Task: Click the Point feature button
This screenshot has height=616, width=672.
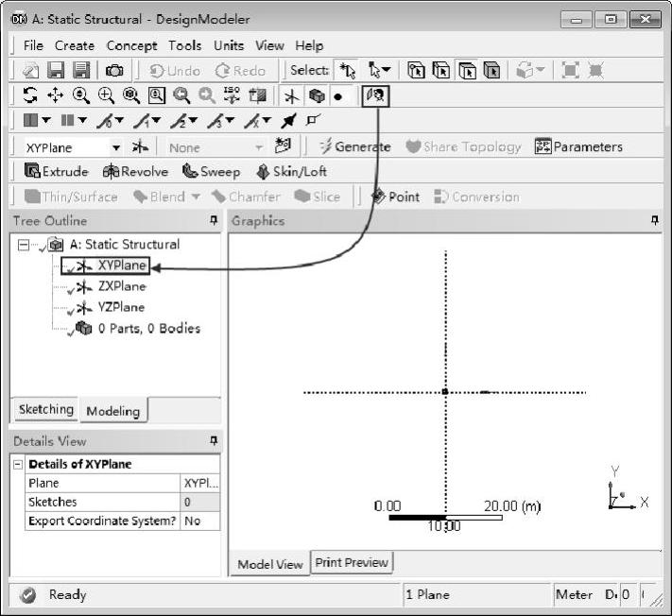Action: tap(396, 197)
